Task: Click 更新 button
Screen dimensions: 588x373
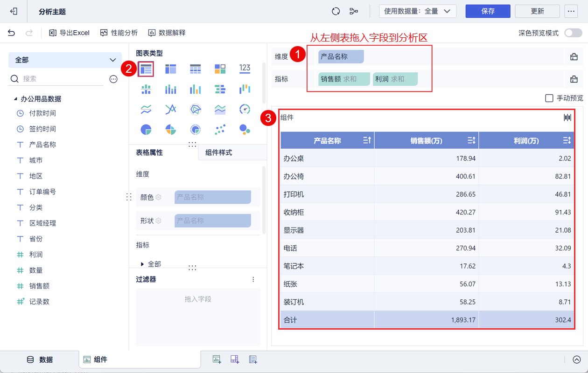Action: tap(537, 11)
